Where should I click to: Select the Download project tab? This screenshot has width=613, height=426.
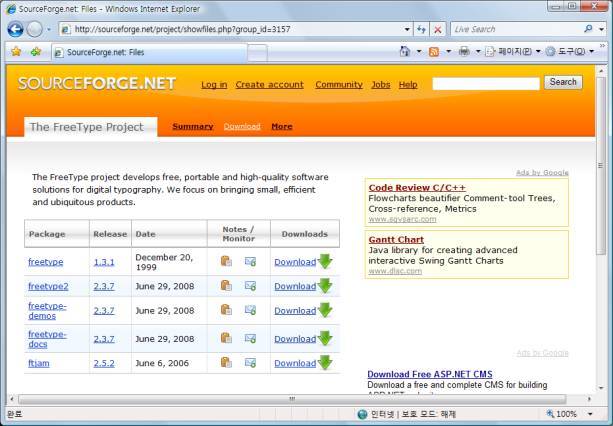click(242, 126)
